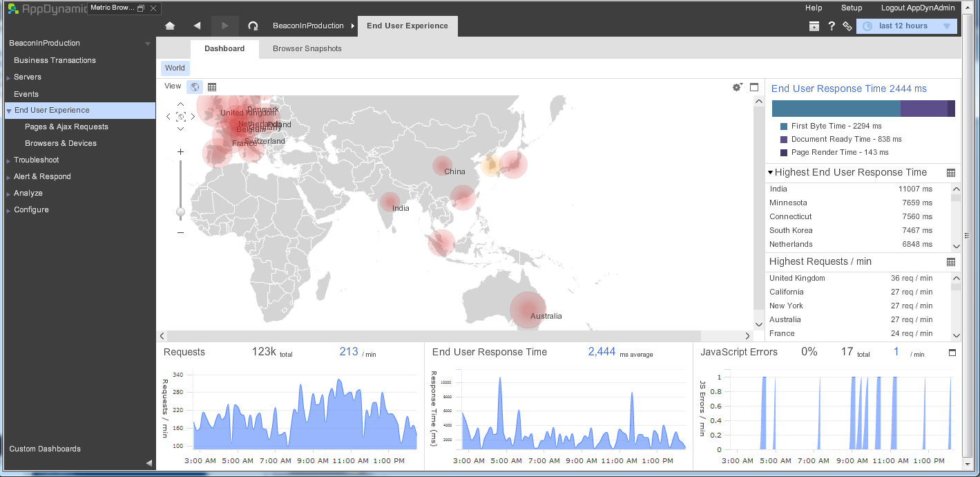Viewport: 980px width, 477px height.
Task: Switch to Browser Snapshots tab
Action: (307, 48)
